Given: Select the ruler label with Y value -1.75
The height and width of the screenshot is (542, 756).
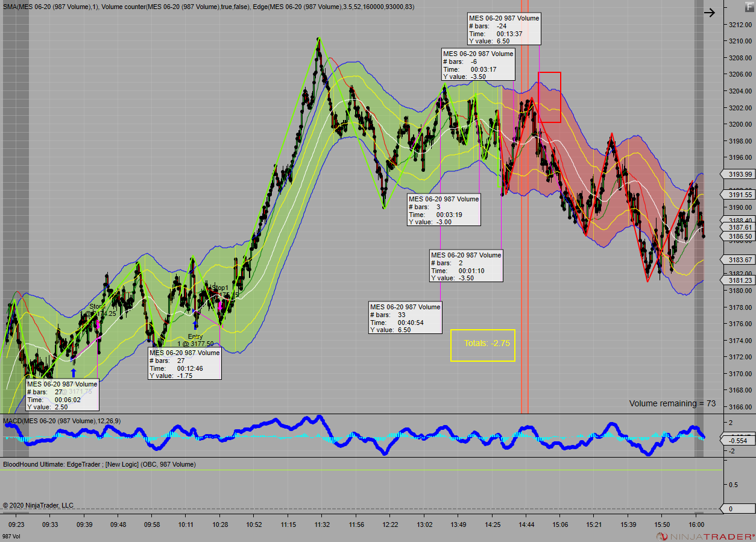Looking at the screenshot, I should (184, 364).
